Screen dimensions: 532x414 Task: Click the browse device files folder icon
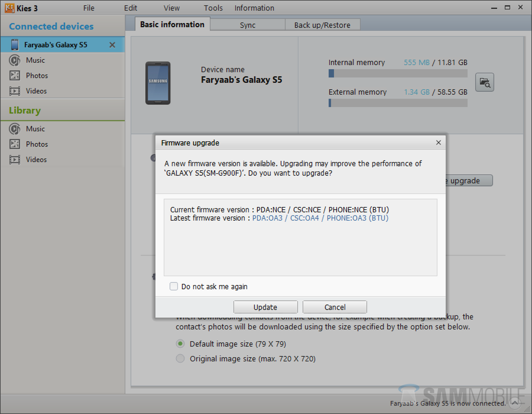pos(484,83)
